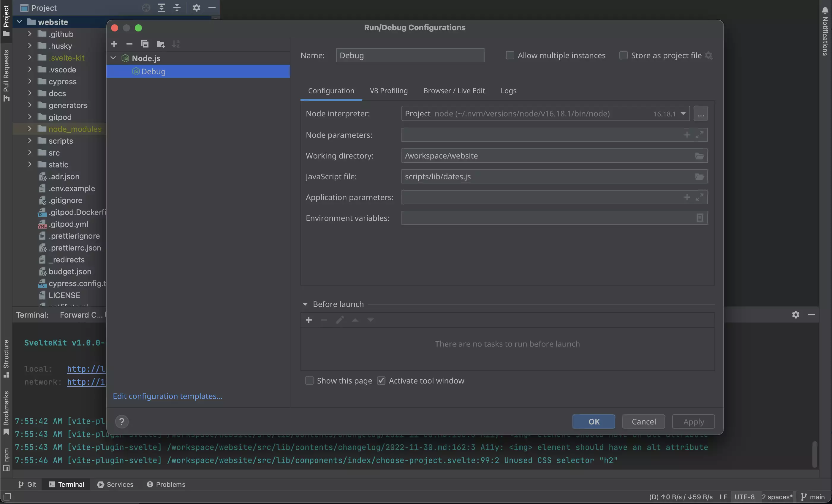Click the Name input field
The image size is (832, 504).
pyautogui.click(x=410, y=56)
